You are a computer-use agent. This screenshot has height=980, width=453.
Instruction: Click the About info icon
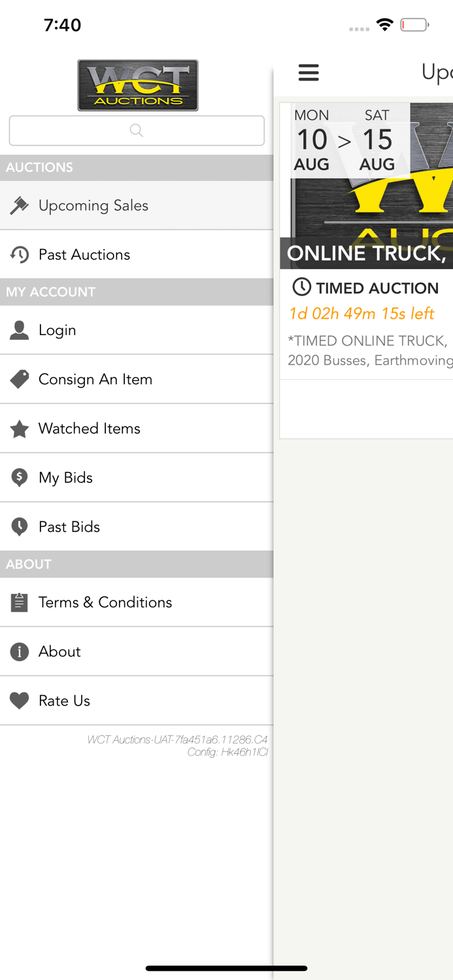18,651
